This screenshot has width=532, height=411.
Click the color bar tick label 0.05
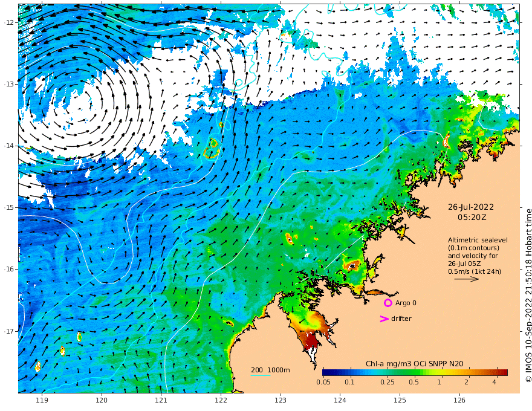click(x=323, y=382)
